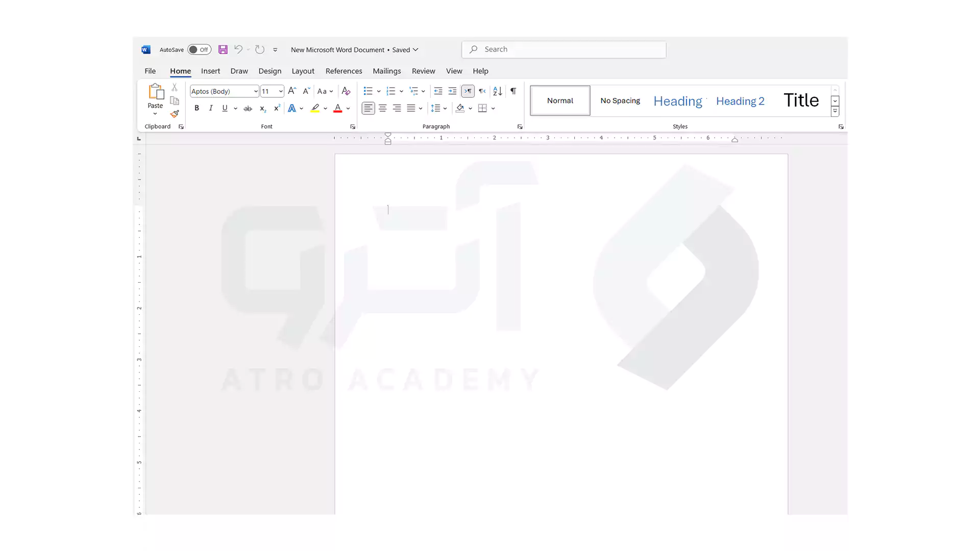This screenshot has width=980, height=551.
Task: Apply superscript formatting
Action: coord(277,108)
